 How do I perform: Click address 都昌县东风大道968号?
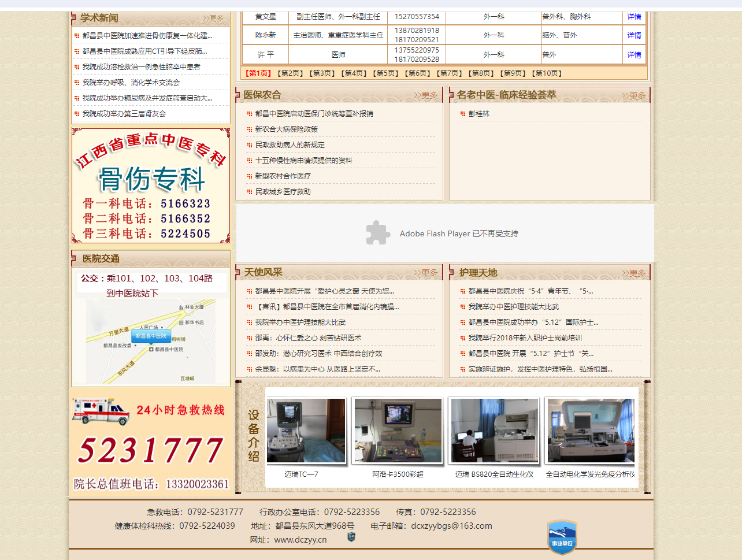[314, 526]
